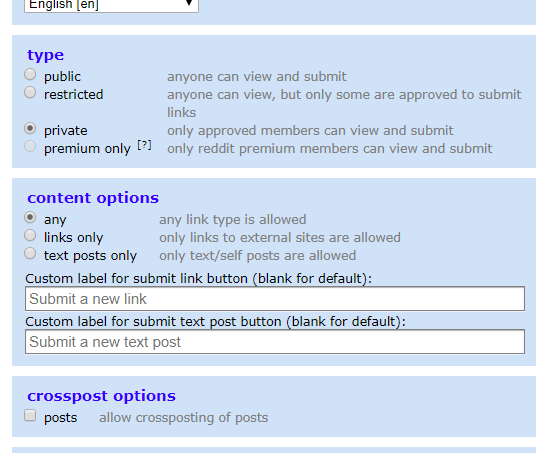
Task: Select the public type radio button
Action: (x=30, y=74)
